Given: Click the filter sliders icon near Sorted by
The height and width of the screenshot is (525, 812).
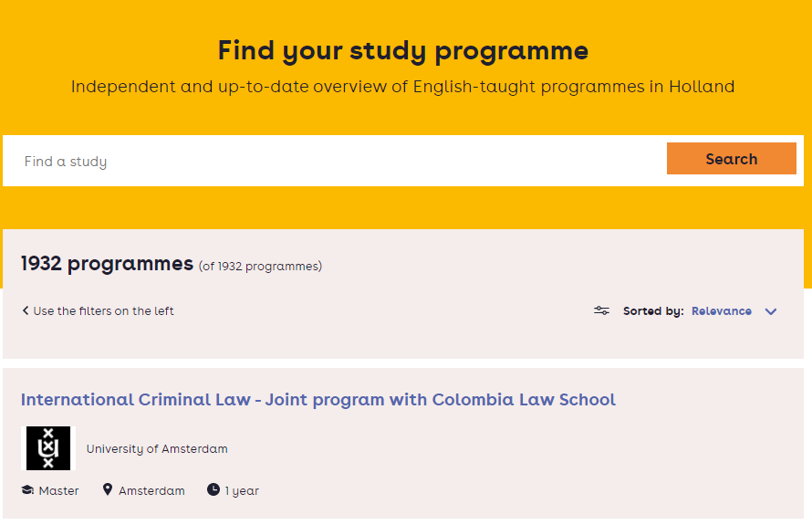Looking at the screenshot, I should pyautogui.click(x=601, y=310).
